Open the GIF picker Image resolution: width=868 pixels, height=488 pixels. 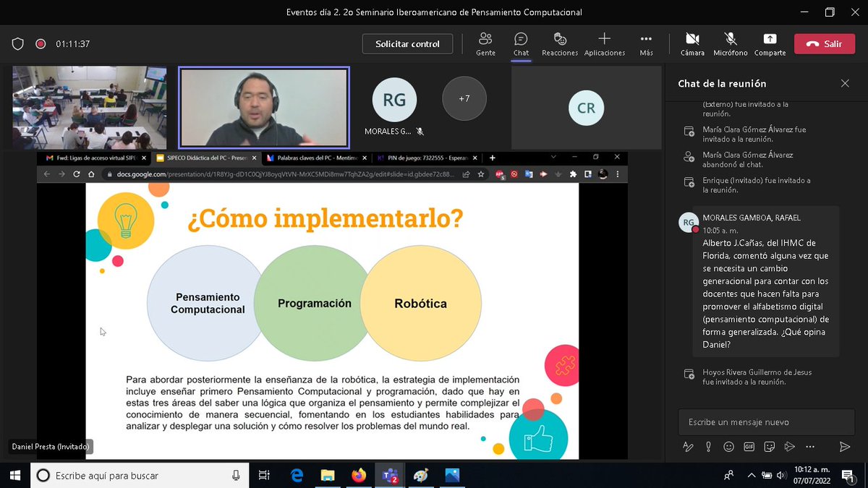[x=749, y=447]
